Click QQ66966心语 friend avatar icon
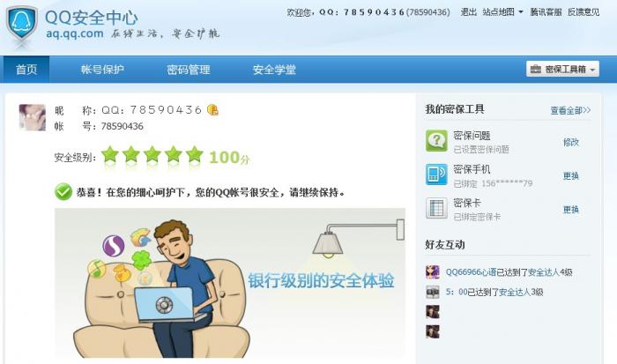Screen dimensions: 617x364 433,272
